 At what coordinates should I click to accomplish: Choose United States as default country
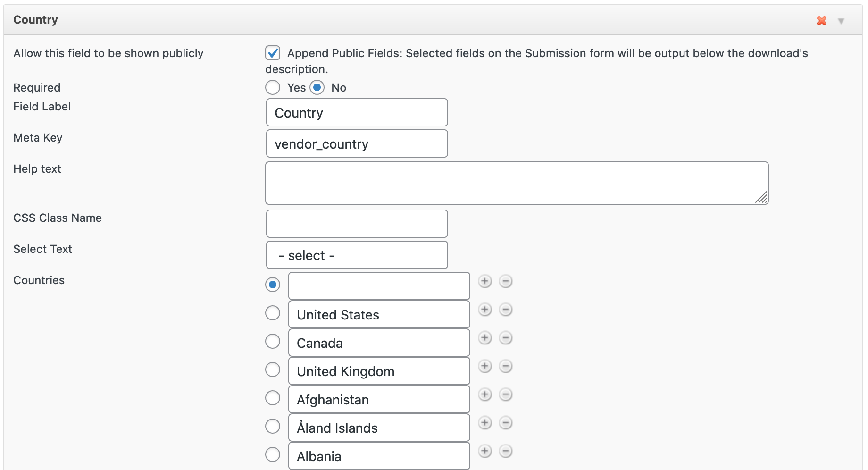pos(273,313)
